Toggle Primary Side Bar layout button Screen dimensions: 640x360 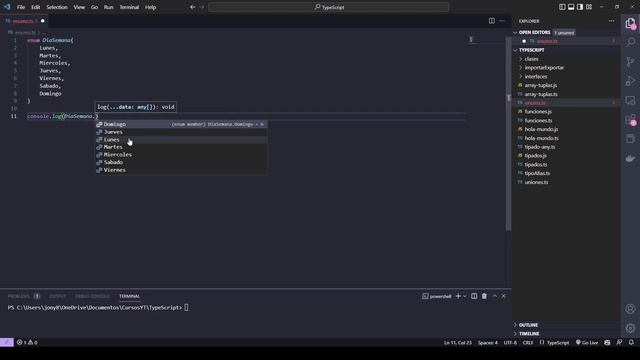point(562,7)
